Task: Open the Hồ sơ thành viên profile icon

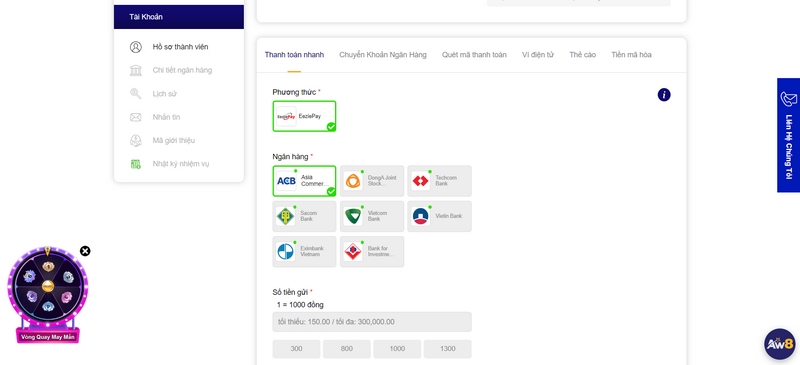Action: pyautogui.click(x=136, y=47)
